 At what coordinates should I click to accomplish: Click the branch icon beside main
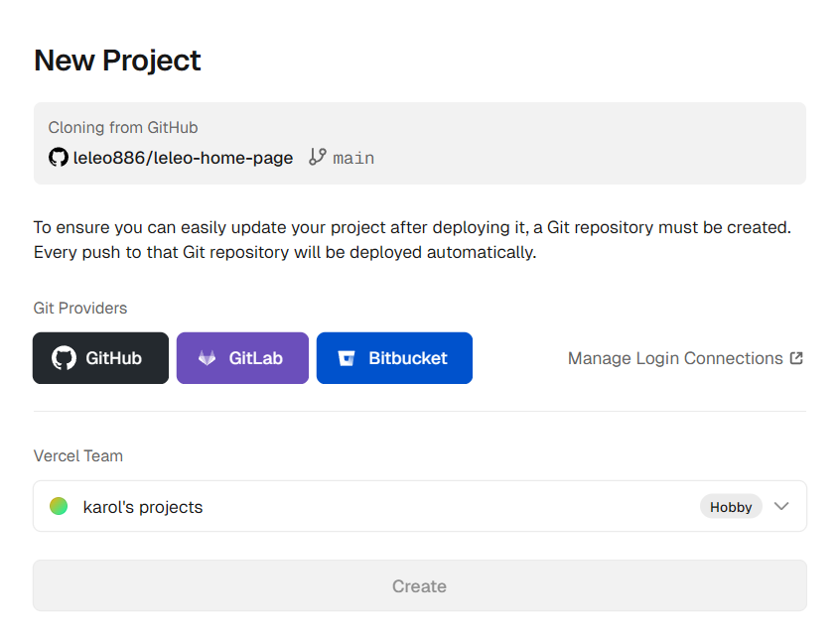click(x=316, y=158)
